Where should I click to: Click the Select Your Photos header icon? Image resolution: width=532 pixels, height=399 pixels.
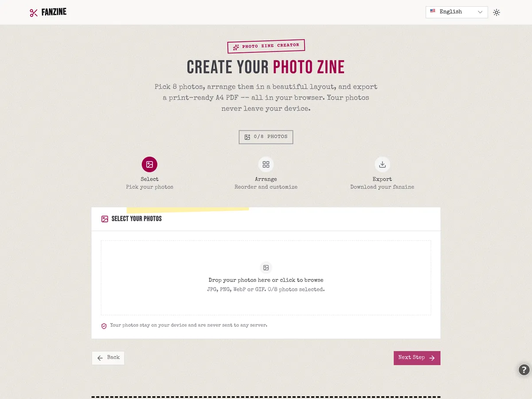[105, 219]
